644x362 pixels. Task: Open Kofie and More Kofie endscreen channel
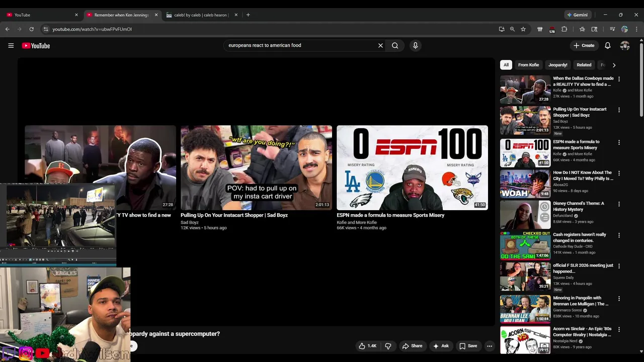click(x=357, y=222)
